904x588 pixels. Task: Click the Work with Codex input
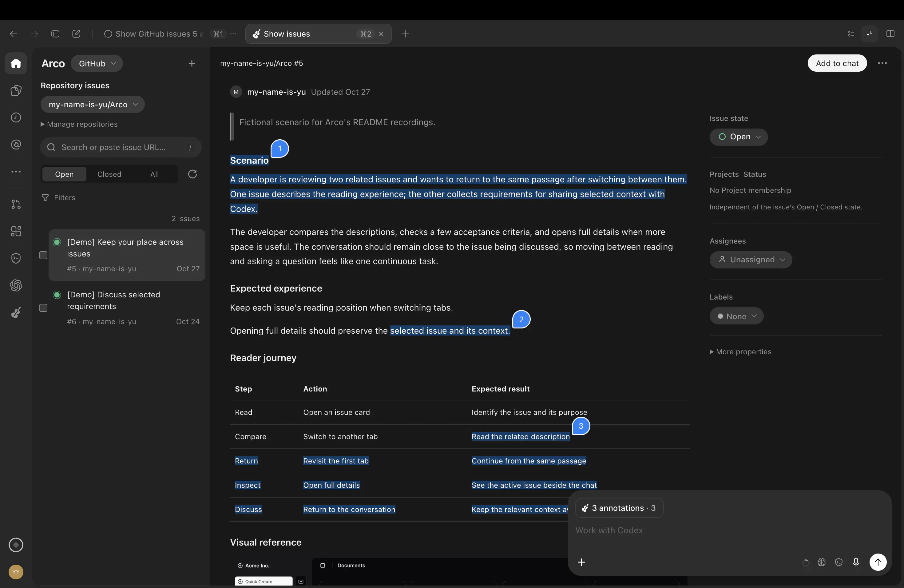[x=609, y=530]
